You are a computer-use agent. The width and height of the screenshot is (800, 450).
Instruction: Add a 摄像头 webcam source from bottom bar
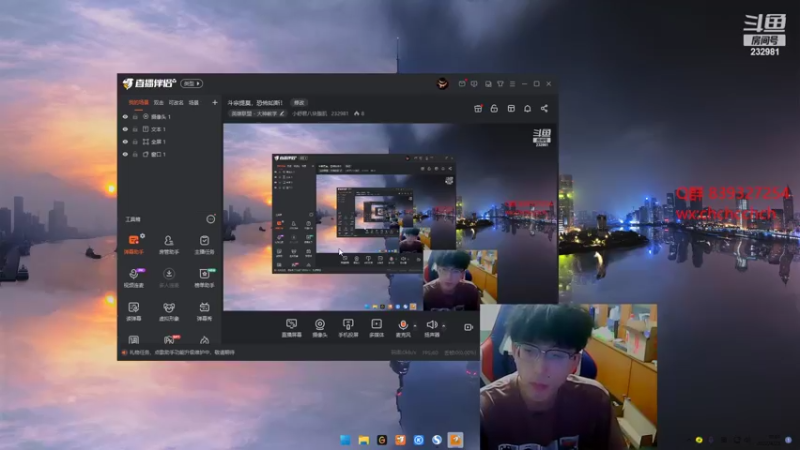[320, 328]
